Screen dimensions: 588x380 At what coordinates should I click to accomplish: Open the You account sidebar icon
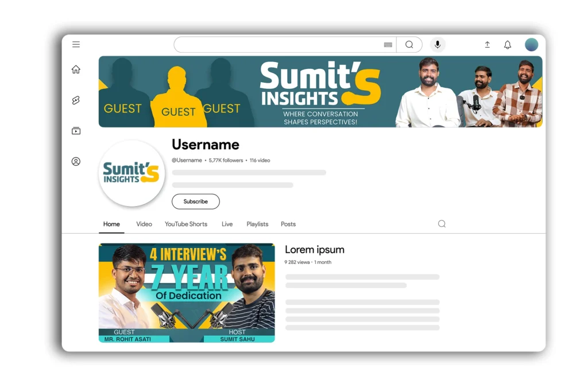click(76, 162)
